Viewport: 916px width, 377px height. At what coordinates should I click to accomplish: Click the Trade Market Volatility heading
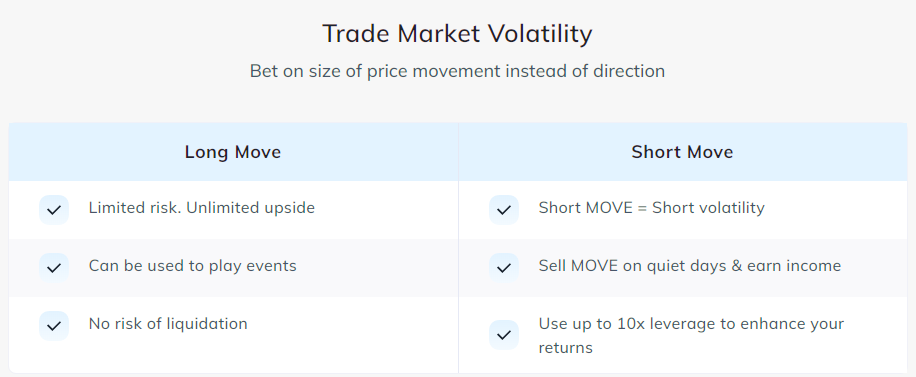click(457, 34)
